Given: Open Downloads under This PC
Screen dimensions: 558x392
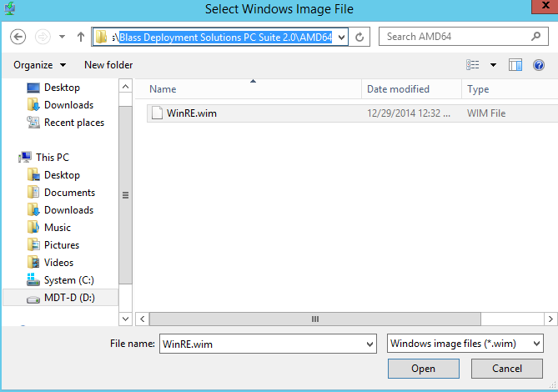Looking at the screenshot, I should pyautogui.click(x=68, y=210).
